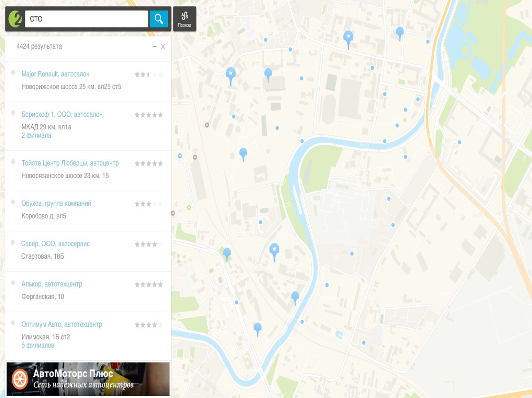Click the pin icon beside Север, ООО

(x=13, y=243)
